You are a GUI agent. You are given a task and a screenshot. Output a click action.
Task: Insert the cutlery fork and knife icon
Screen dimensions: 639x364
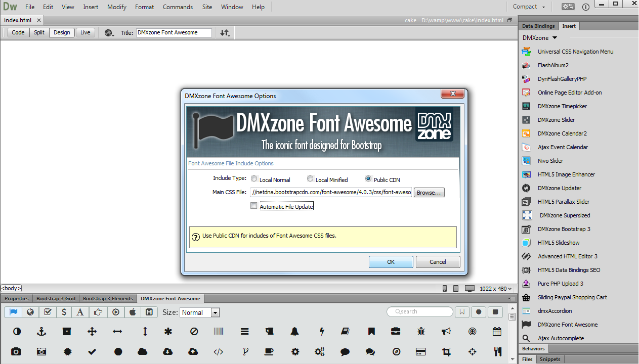497,351
